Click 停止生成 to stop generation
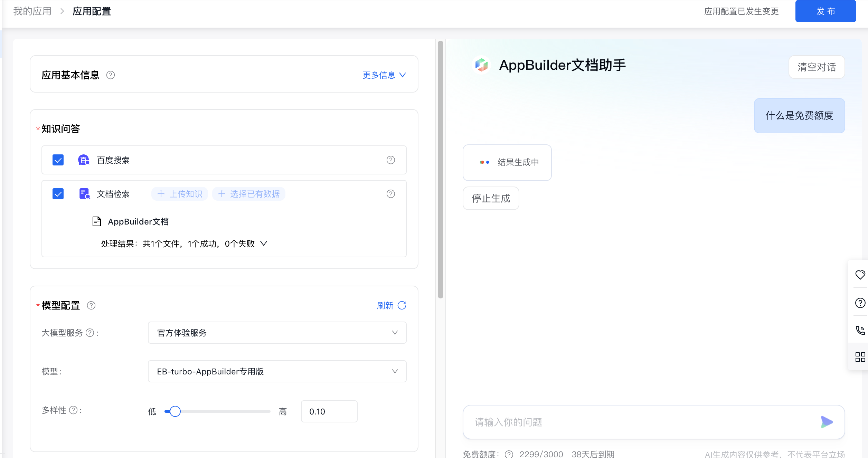The image size is (868, 458). point(491,198)
